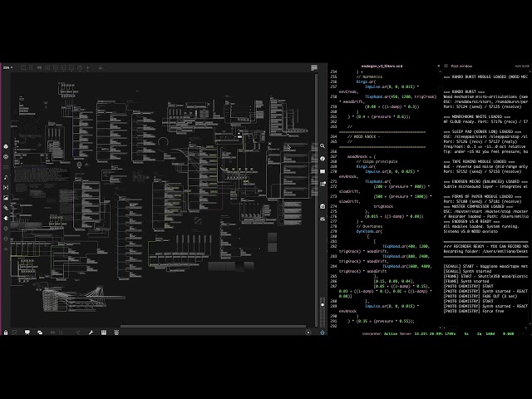Click the wrench debug icon in bottom toolbar
The image size is (532, 399).
(91, 332)
